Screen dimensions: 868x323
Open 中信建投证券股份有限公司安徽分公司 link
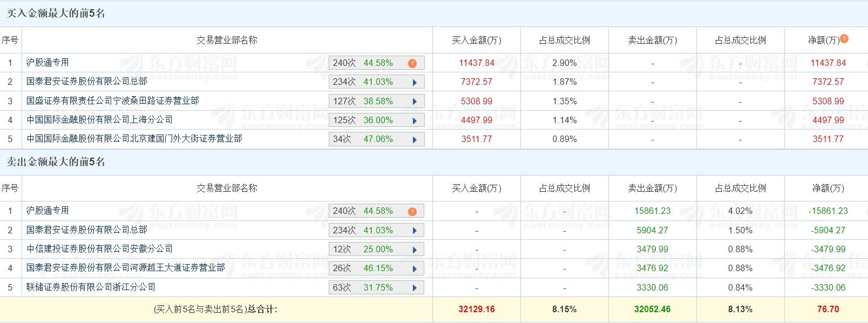pos(100,248)
